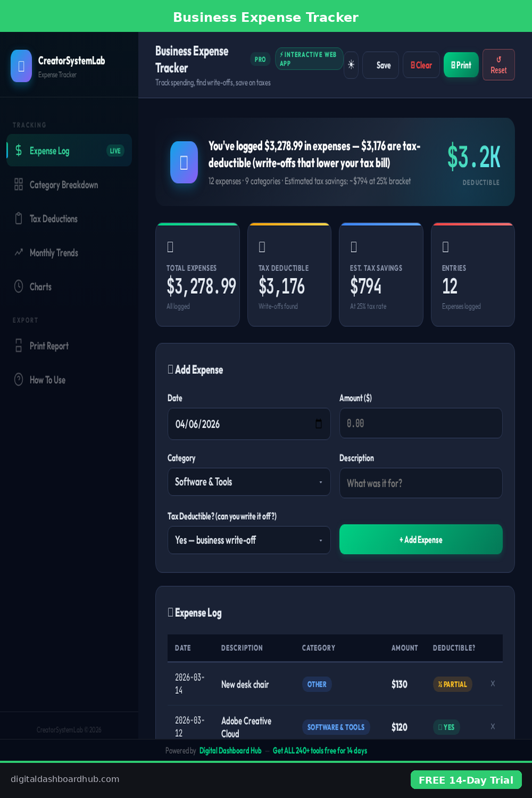The width and height of the screenshot is (532, 798).
Task: Click the Print button in header
Action: [461, 65]
